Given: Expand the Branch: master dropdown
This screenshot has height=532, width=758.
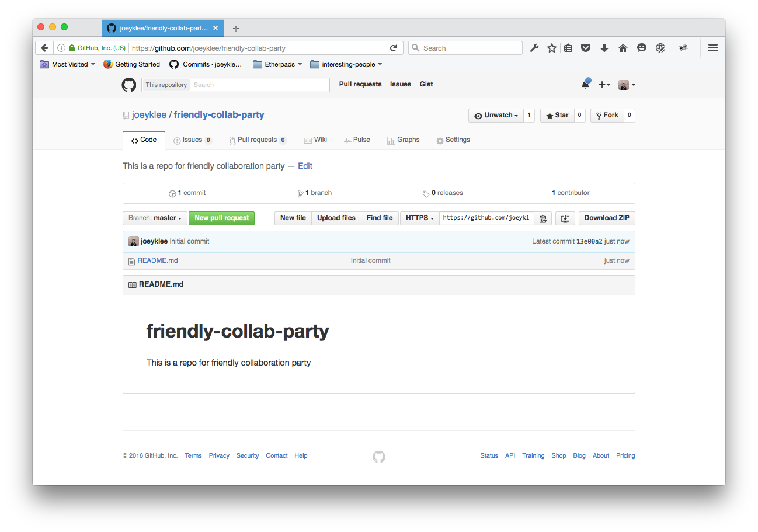Looking at the screenshot, I should pos(155,218).
